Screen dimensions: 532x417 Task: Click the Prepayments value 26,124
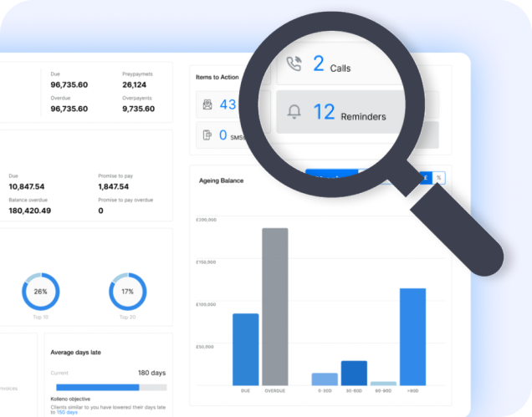135,84
